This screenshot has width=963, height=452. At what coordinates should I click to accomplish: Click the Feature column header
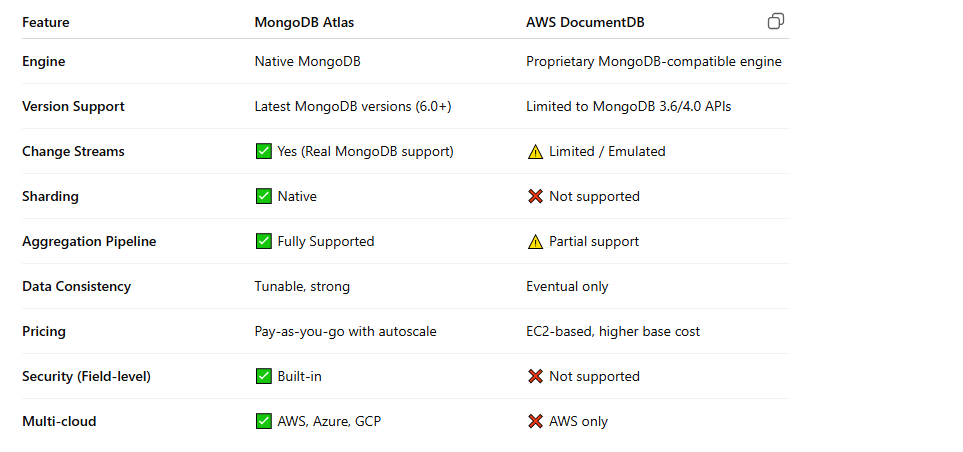click(45, 22)
